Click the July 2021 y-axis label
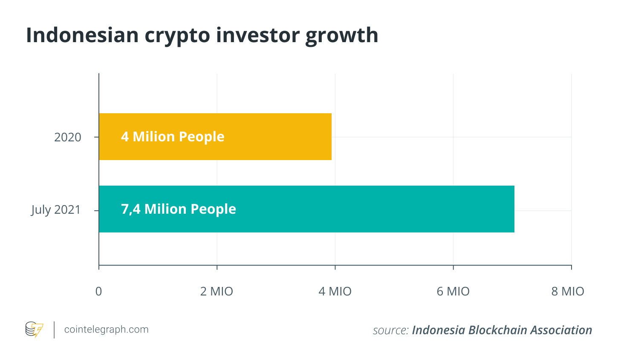The height and width of the screenshot is (364, 618). pyautogui.click(x=56, y=209)
